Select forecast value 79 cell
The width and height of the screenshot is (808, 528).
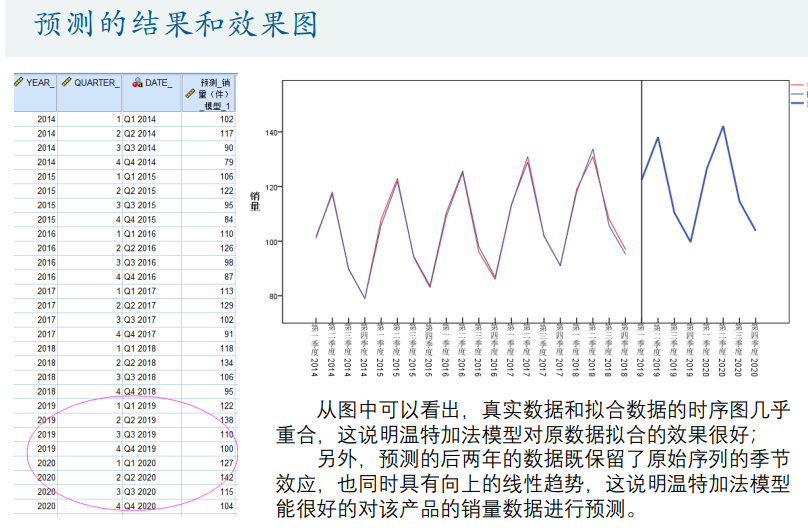(227, 162)
